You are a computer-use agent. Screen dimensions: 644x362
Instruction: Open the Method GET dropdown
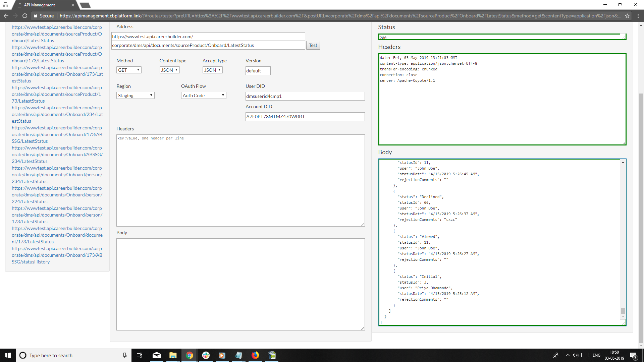pos(129,70)
